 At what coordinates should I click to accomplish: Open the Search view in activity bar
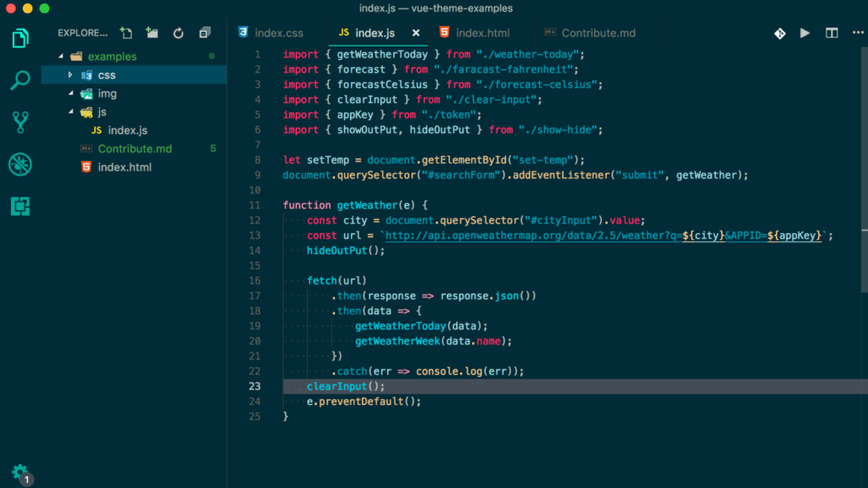[20, 80]
